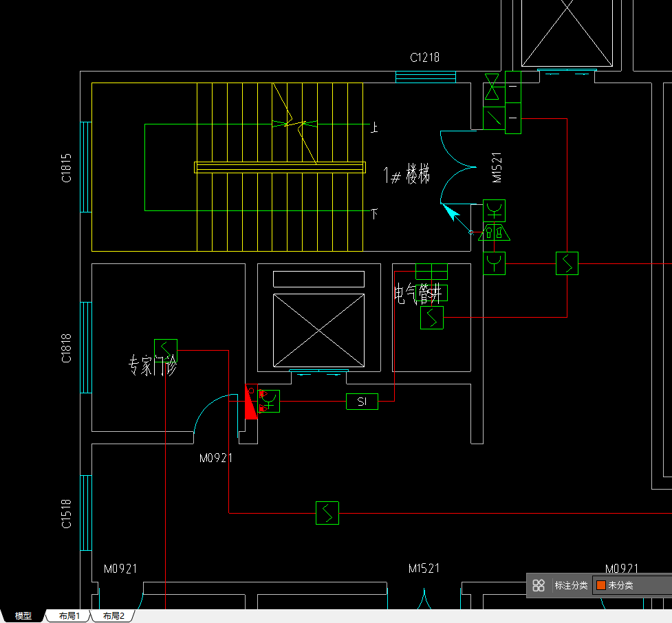Select the C1815 window label
This screenshot has width=672, height=623.
[67, 168]
